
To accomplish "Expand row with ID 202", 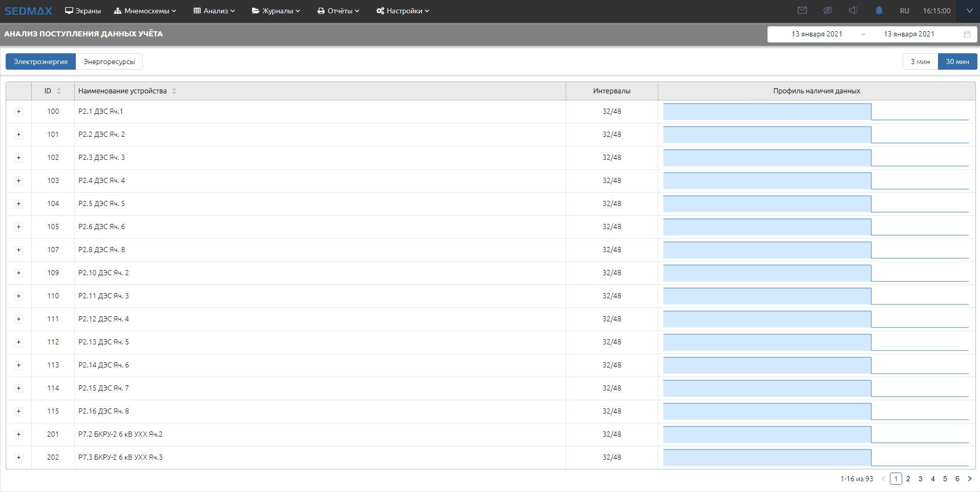I will 19,458.
